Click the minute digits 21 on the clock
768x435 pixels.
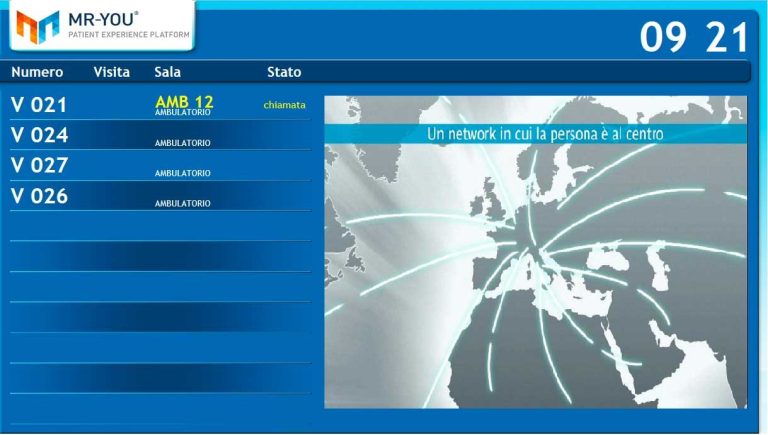[726, 38]
